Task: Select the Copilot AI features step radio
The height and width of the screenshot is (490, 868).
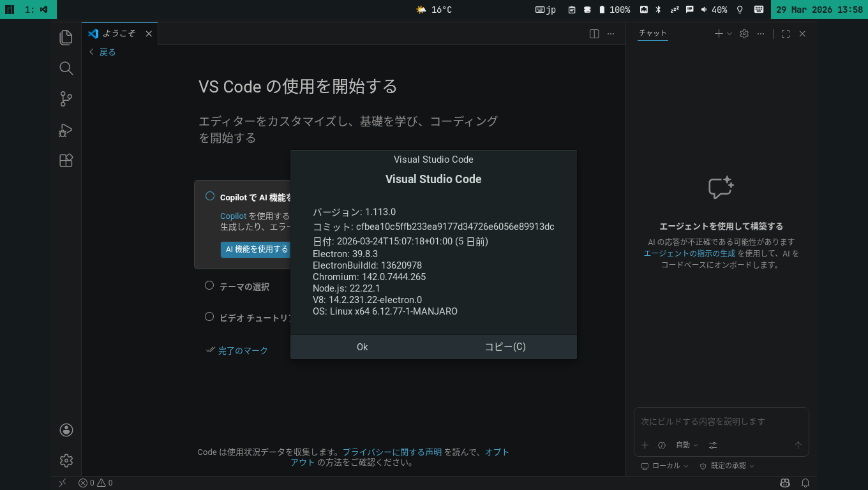Action: 209,197
